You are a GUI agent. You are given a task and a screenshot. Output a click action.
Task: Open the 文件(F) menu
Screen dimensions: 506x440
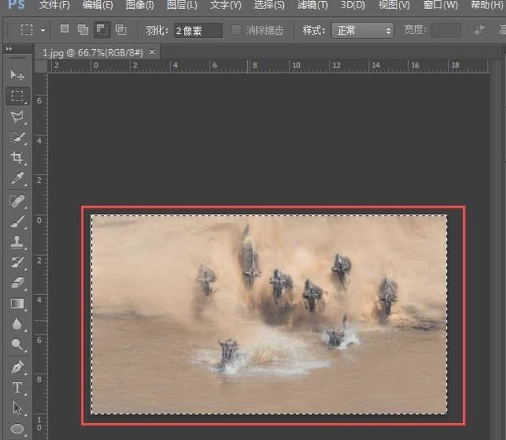54,5
